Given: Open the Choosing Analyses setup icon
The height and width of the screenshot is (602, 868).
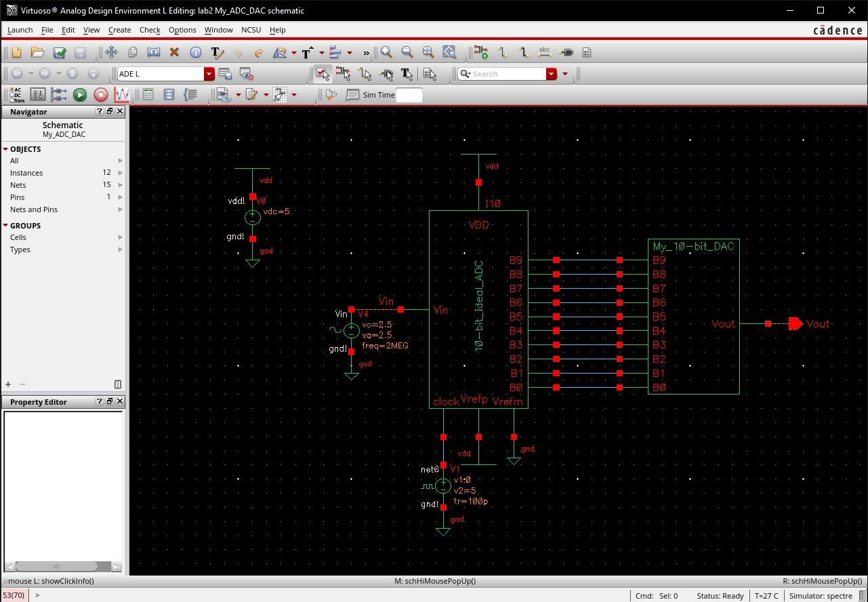Looking at the screenshot, I should [x=38, y=95].
